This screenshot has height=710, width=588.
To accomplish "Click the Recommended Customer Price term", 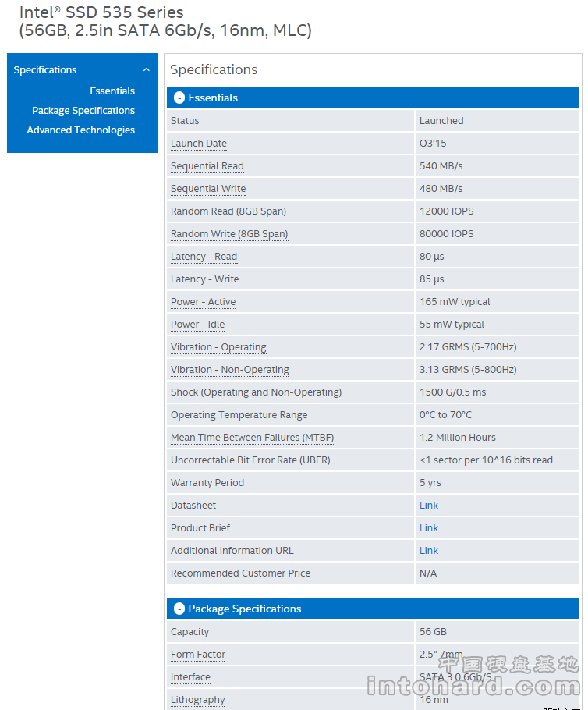I will pyautogui.click(x=241, y=573).
